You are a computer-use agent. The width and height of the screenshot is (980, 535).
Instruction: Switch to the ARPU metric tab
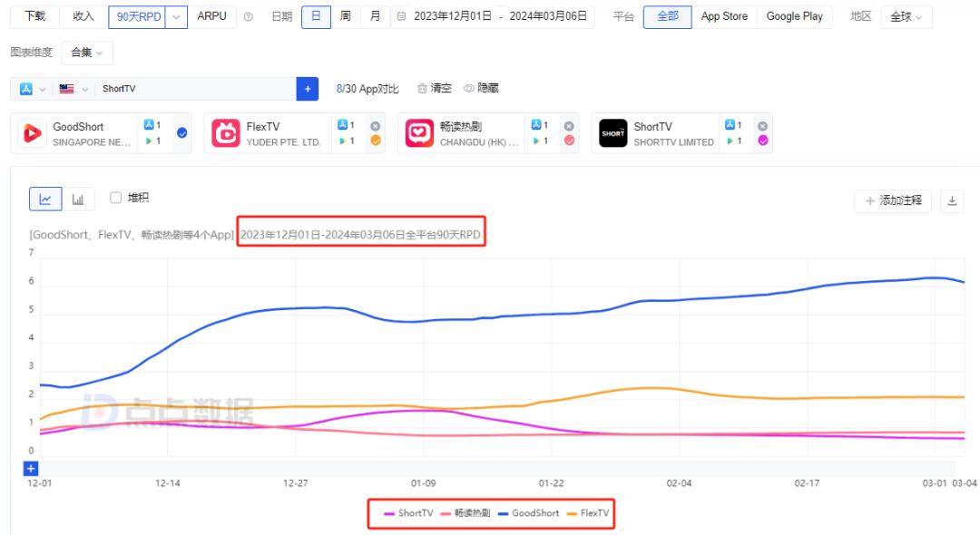[x=211, y=16]
